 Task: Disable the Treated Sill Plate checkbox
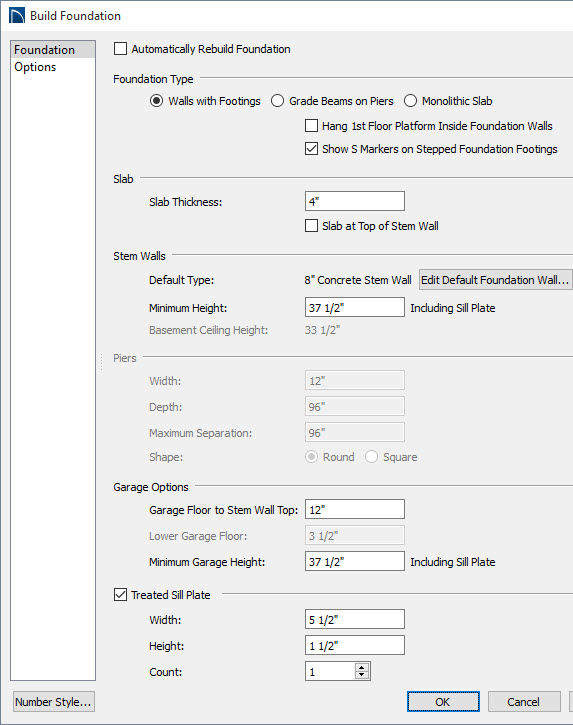(x=120, y=595)
